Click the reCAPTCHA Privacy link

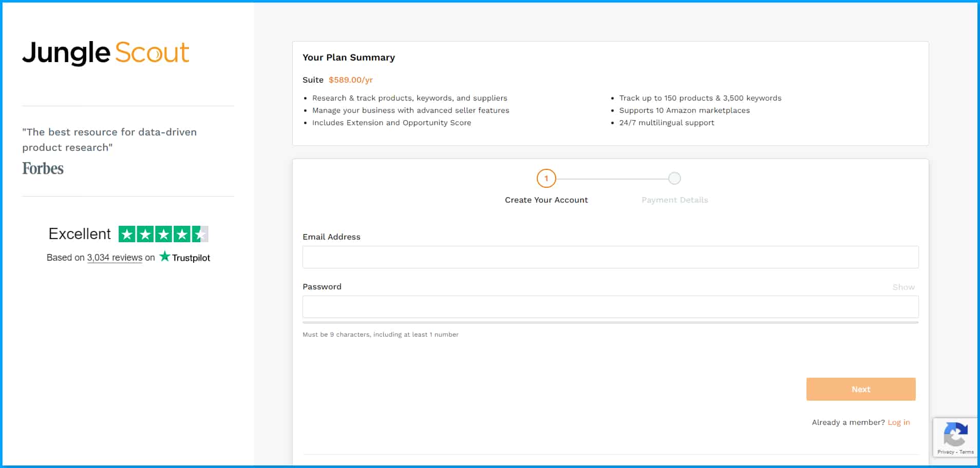(x=945, y=452)
